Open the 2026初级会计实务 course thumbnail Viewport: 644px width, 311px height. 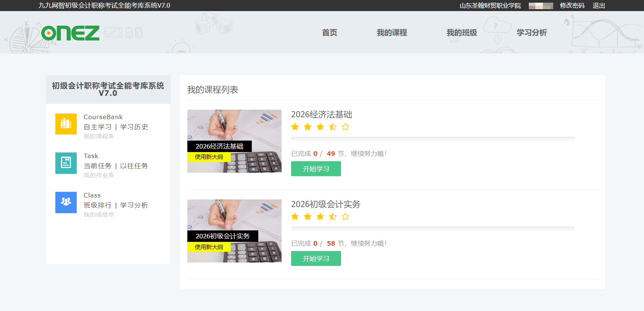click(234, 231)
